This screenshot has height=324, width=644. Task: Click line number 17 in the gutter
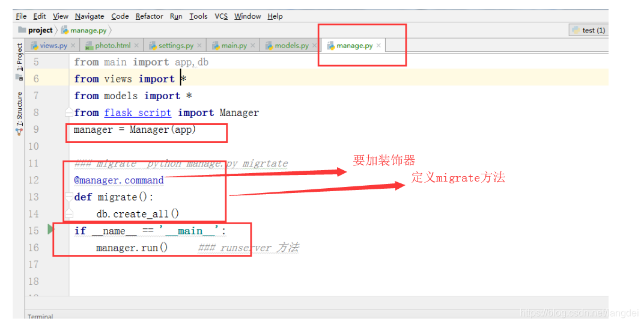pos(34,264)
